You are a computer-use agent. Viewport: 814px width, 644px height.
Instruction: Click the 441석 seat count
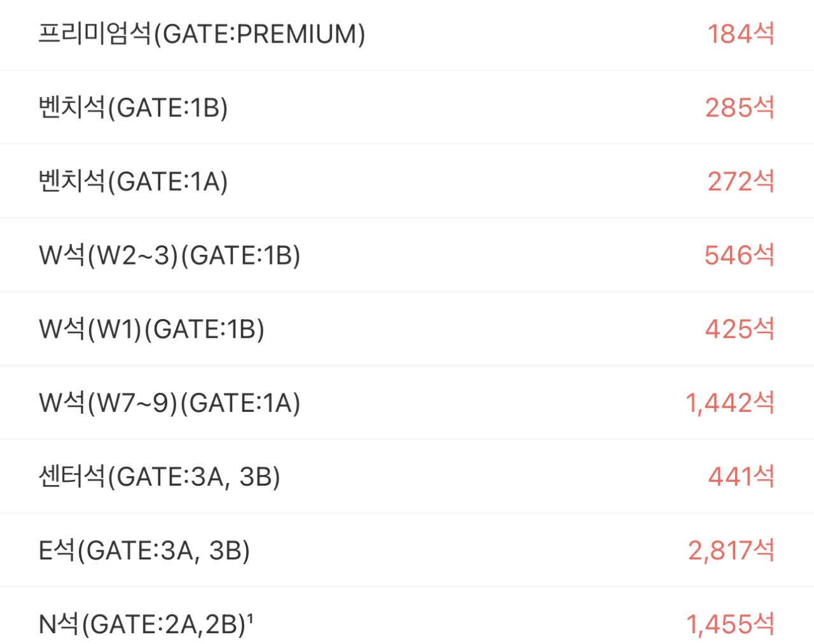coord(742,476)
